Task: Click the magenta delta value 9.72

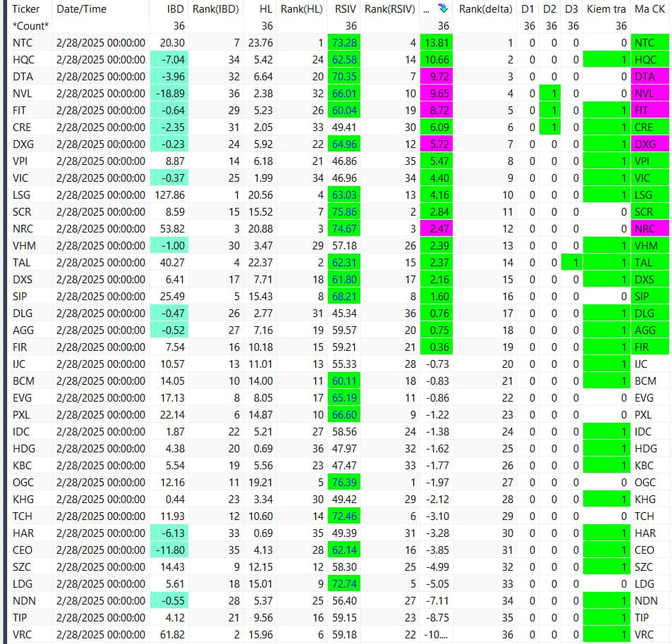Action: click(x=436, y=77)
